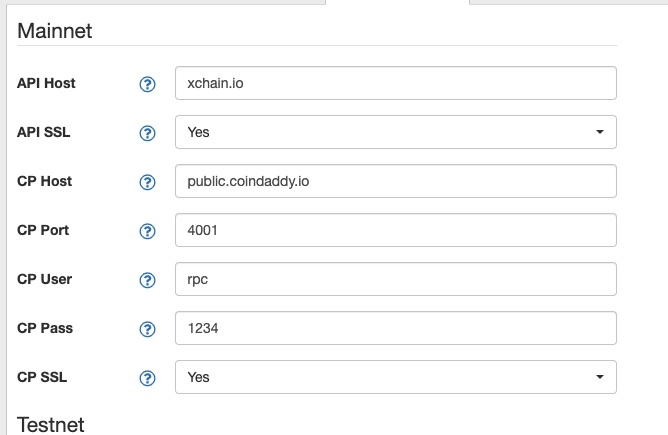Image resolution: width=668 pixels, height=435 pixels.
Task: Click the CP Port label text
Action: pos(43,230)
